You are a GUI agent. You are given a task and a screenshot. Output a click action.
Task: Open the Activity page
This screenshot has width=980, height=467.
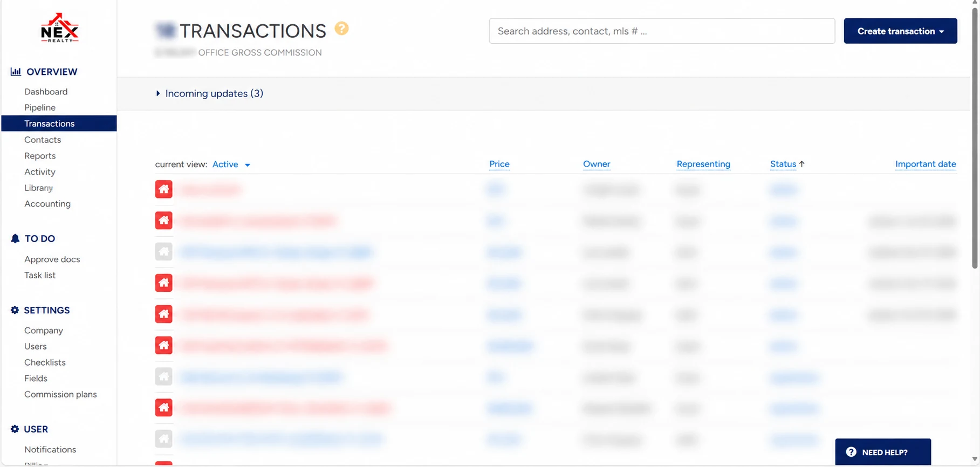(x=40, y=172)
